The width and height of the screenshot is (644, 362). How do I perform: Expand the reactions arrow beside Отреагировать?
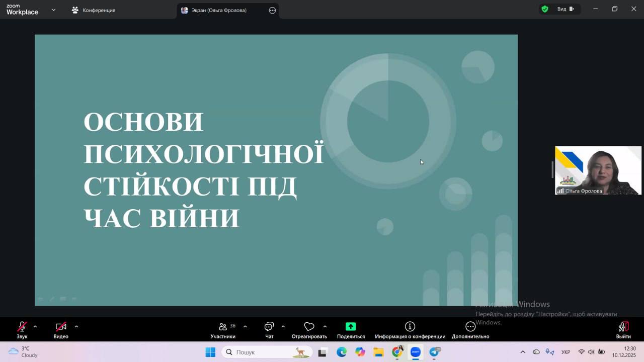coord(325,326)
